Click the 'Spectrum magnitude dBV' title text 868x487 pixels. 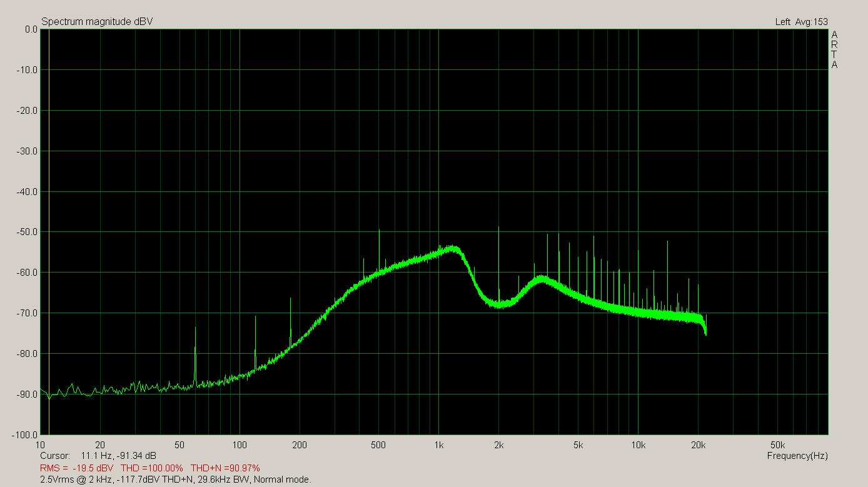[x=97, y=22]
